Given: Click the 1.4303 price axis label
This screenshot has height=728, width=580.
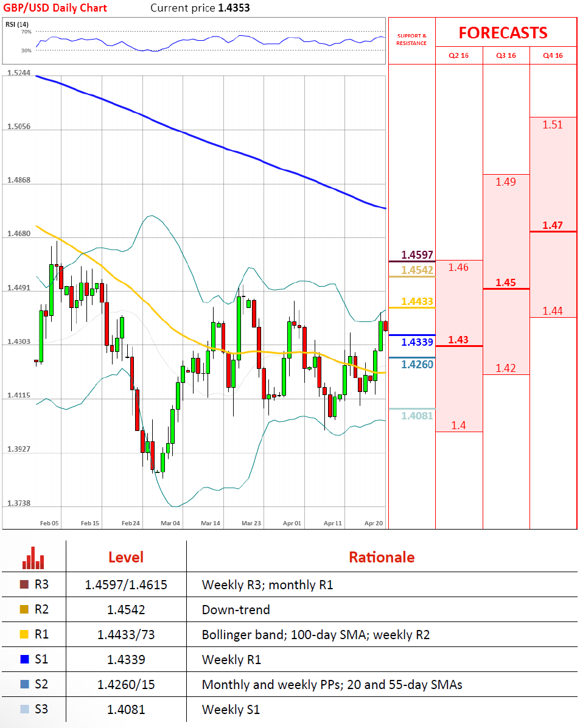Looking at the screenshot, I should coord(19,341).
